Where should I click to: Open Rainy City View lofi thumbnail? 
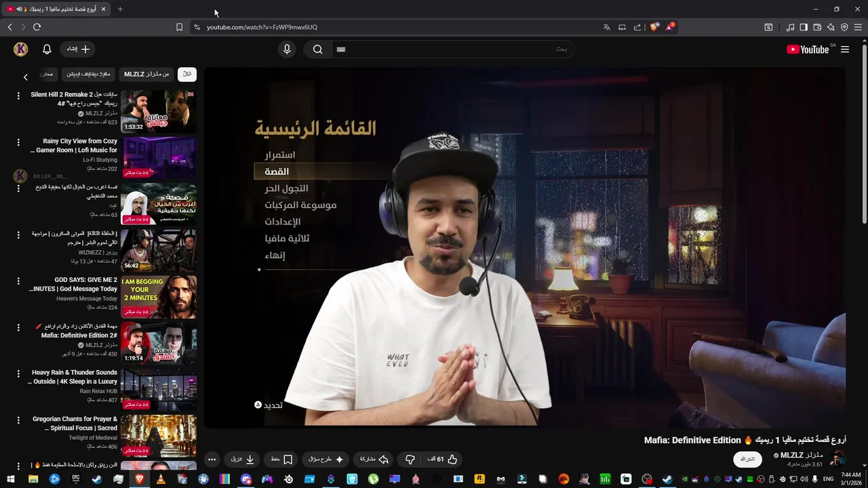pos(159,158)
